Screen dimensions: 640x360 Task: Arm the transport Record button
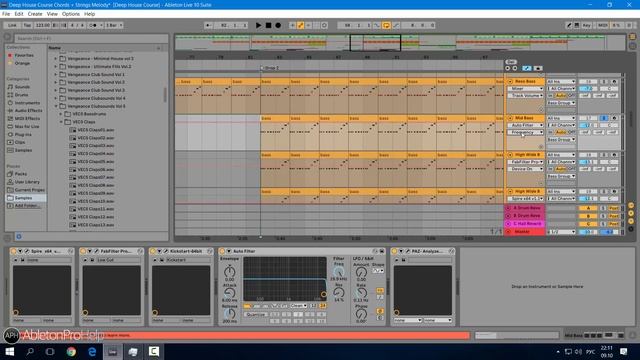coord(278,25)
